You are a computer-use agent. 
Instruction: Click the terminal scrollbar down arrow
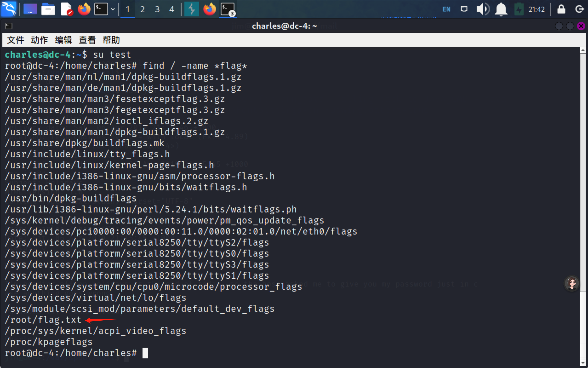(583, 363)
